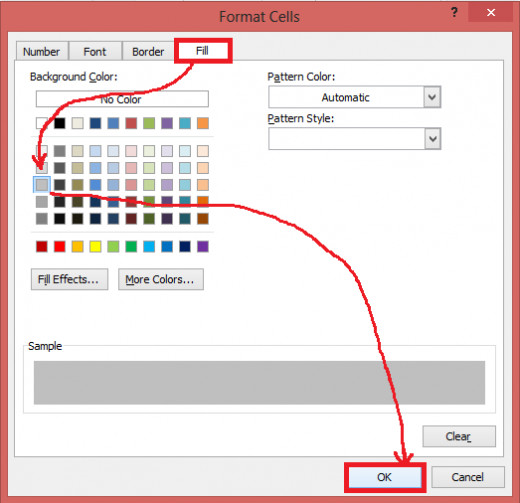The width and height of the screenshot is (520, 503).
Task: Choose the No Color background option
Action: 122,99
